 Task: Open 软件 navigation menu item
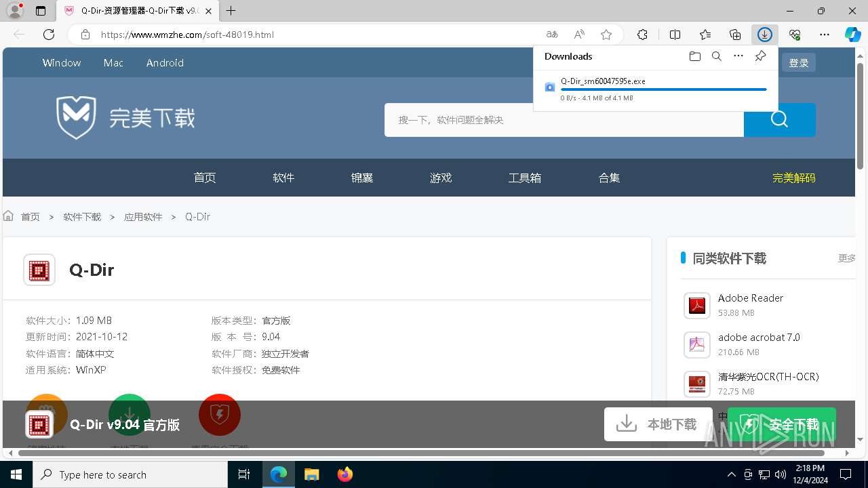283,178
